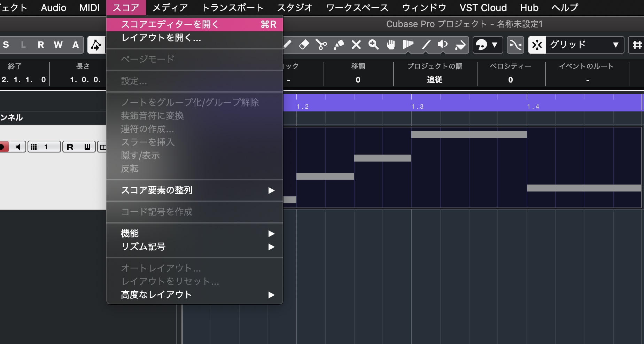Click ruler position 1.4
This screenshot has width=644, height=344.
pos(533,106)
